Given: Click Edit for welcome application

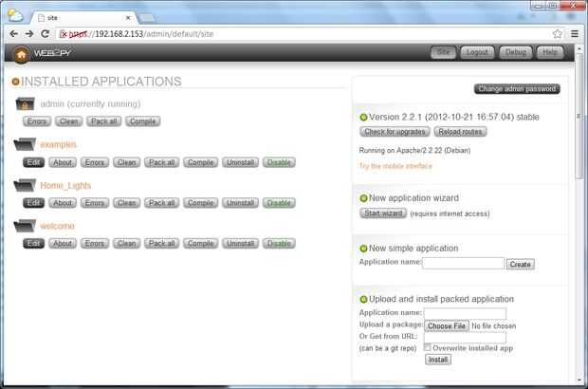Looking at the screenshot, I should 34,243.
